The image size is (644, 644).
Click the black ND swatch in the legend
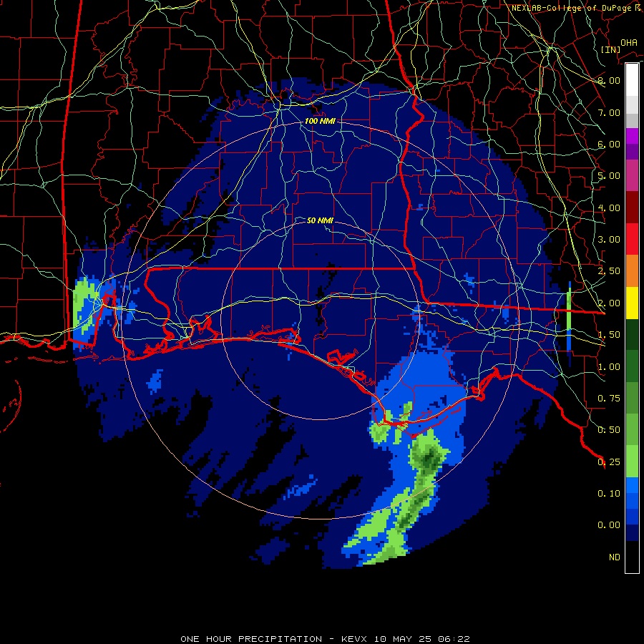coord(632,557)
